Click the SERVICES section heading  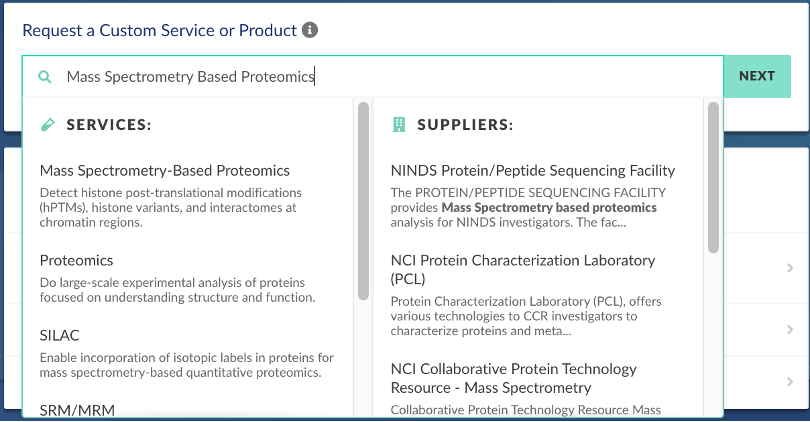(108, 125)
